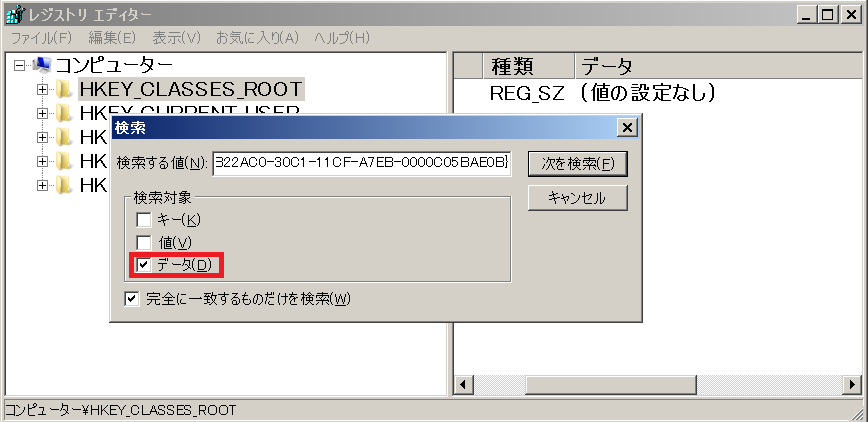Select the コンピューター tree label

tap(114, 65)
